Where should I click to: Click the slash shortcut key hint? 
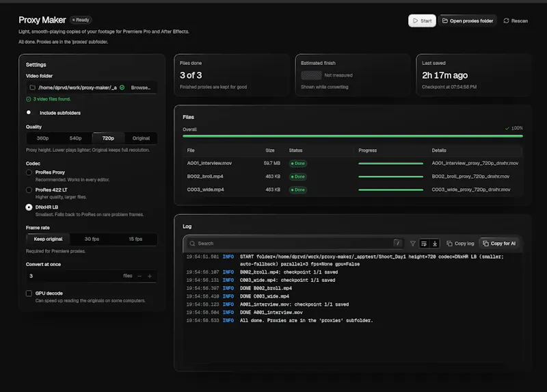click(397, 244)
